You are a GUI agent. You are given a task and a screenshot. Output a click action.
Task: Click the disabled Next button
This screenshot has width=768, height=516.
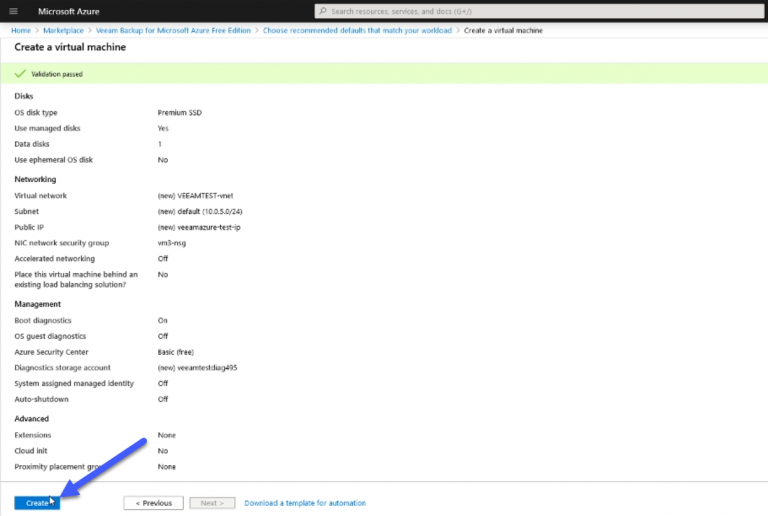click(x=212, y=503)
